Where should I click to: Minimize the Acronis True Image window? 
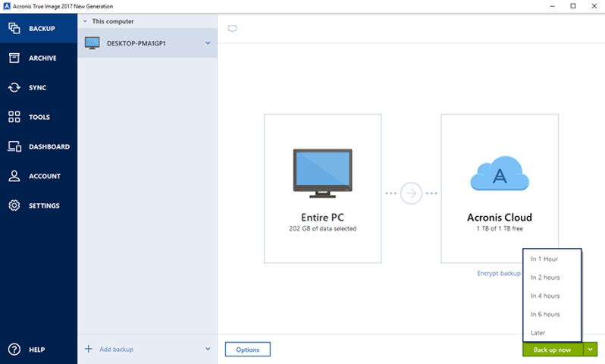(552, 6)
